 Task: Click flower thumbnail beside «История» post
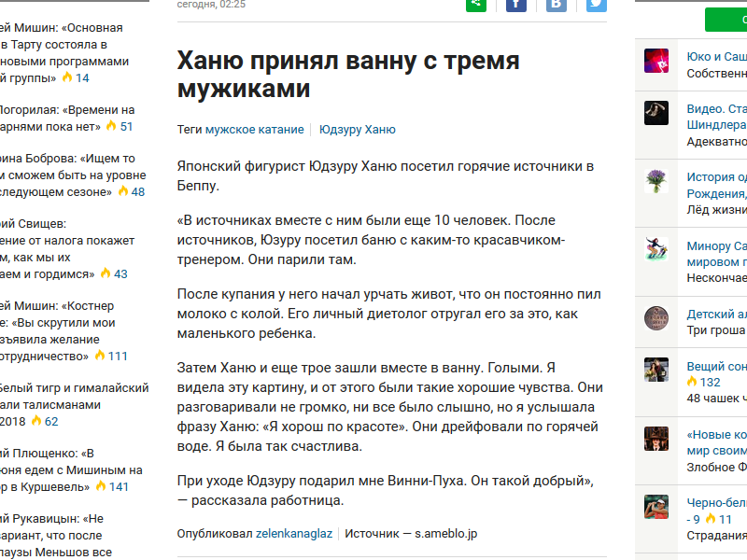pos(656,180)
